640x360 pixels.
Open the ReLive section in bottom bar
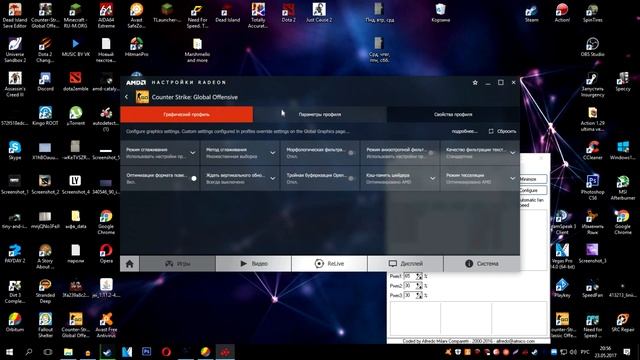(x=329, y=264)
